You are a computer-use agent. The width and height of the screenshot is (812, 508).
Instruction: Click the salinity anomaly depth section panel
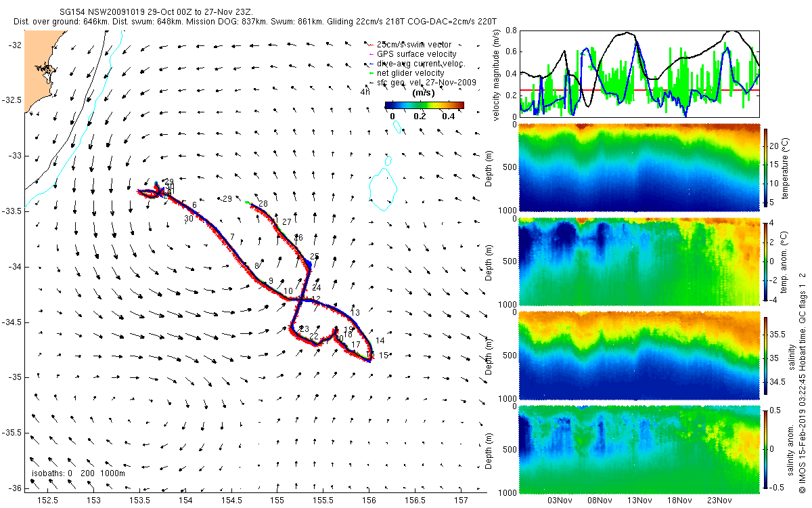[x=639, y=450]
